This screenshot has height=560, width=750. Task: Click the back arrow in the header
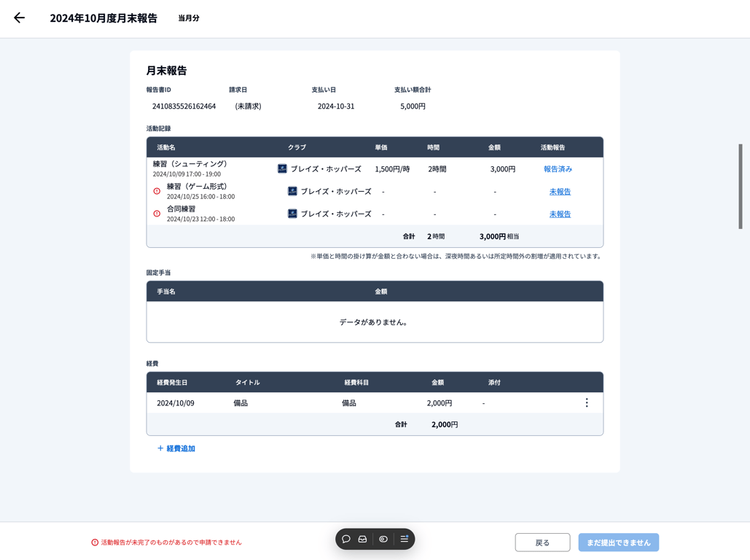pyautogui.click(x=20, y=18)
